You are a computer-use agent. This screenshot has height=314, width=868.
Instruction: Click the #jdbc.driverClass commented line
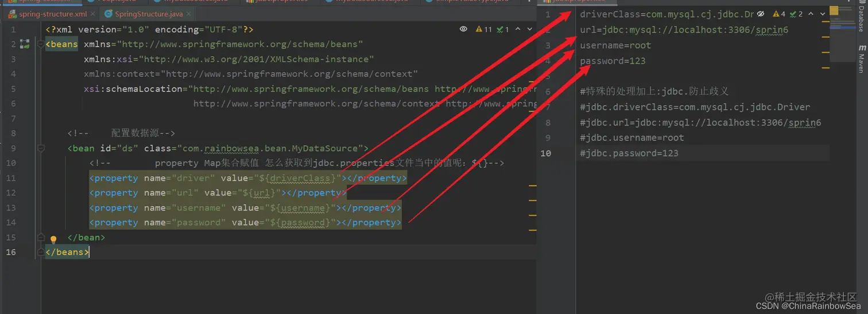(x=695, y=107)
